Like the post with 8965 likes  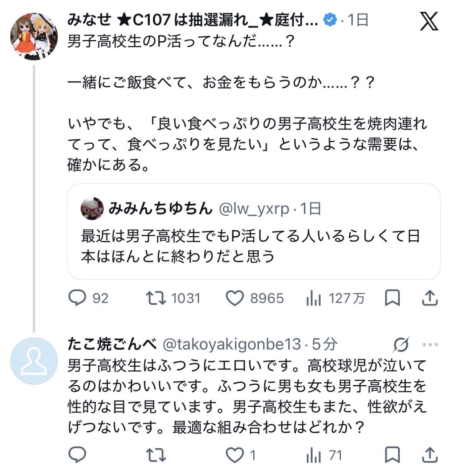pos(235,298)
